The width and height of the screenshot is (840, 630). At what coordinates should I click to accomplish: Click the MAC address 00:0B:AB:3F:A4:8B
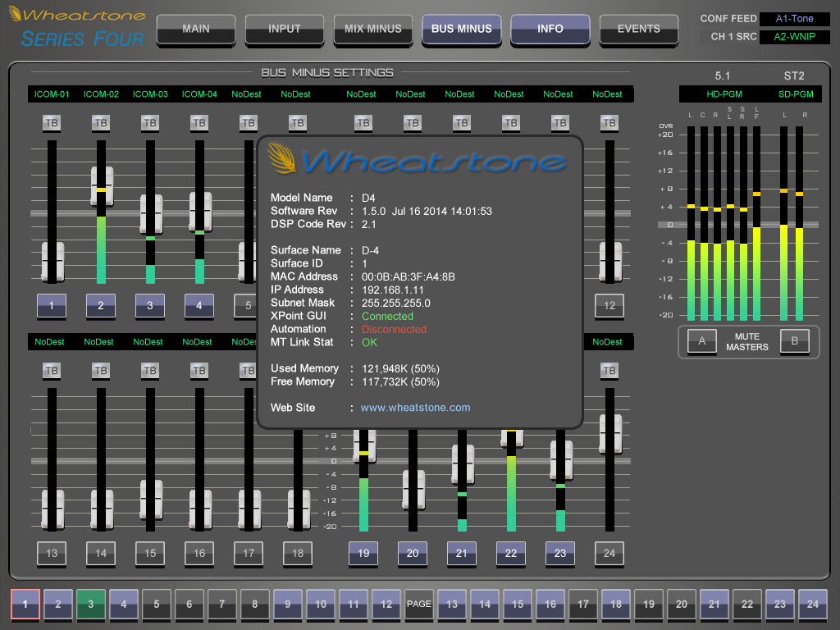(x=409, y=277)
